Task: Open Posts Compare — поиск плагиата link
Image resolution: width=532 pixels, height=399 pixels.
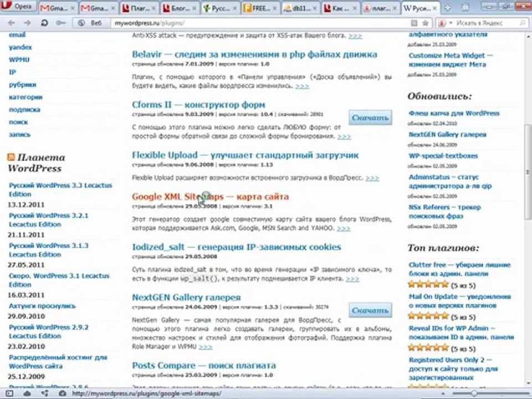Action: click(204, 365)
